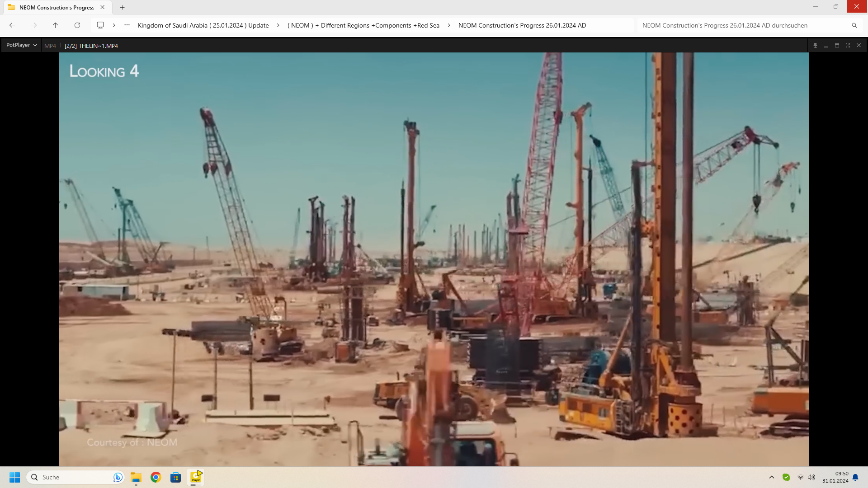Open Wi-Fi network settings in tray
This screenshot has width=868, height=488.
tap(800, 477)
